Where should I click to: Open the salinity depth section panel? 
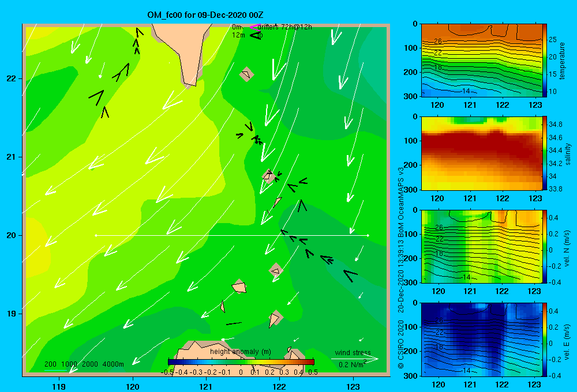coord(481,153)
